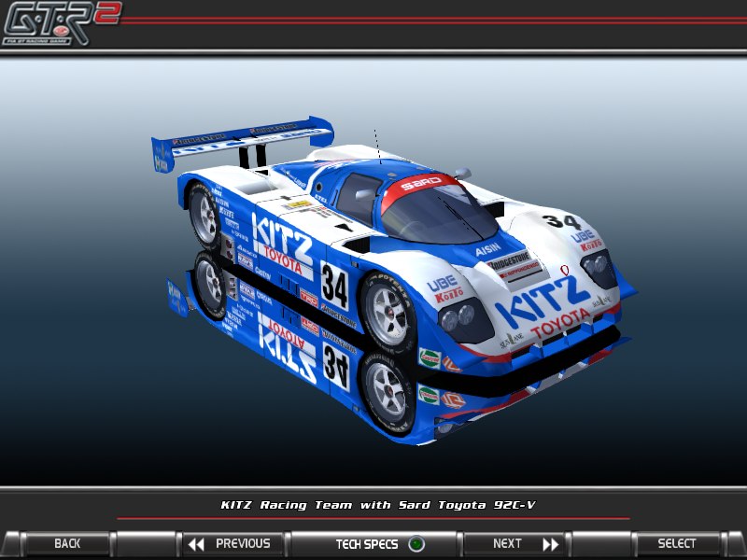
Task: Click the GTR2 logo
Action: click(x=61, y=22)
